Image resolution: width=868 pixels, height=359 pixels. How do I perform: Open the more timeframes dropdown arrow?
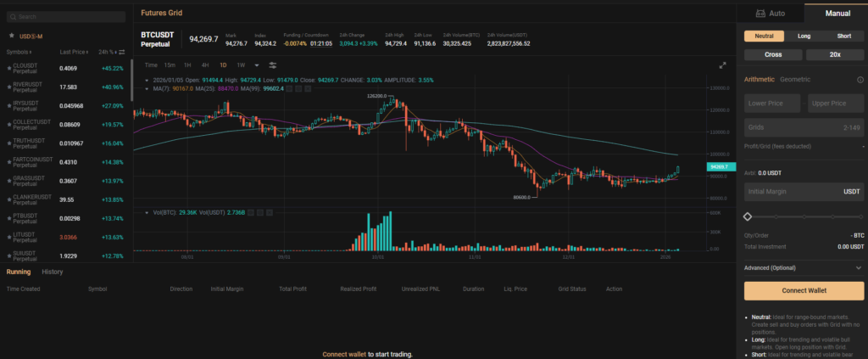point(256,65)
